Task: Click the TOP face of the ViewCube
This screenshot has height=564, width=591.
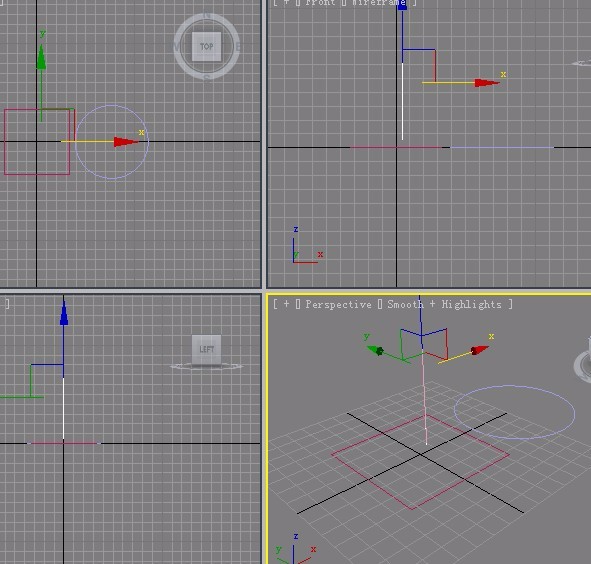Action: click(206, 46)
